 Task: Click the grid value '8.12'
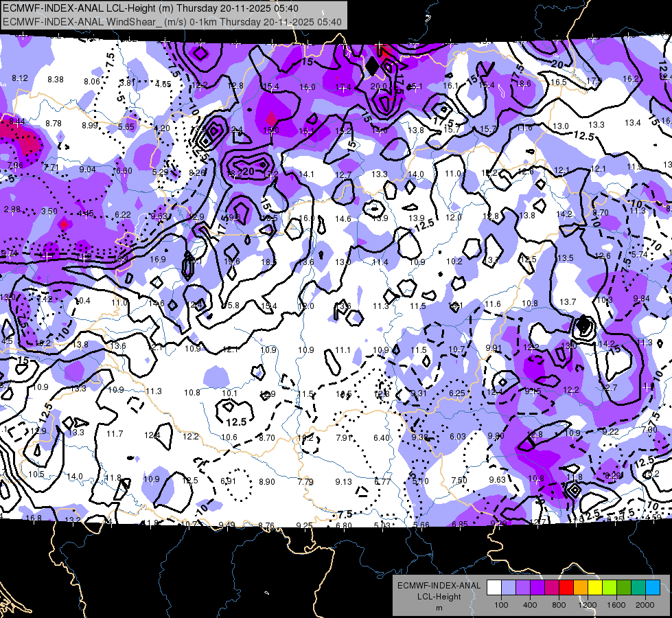(x=20, y=78)
